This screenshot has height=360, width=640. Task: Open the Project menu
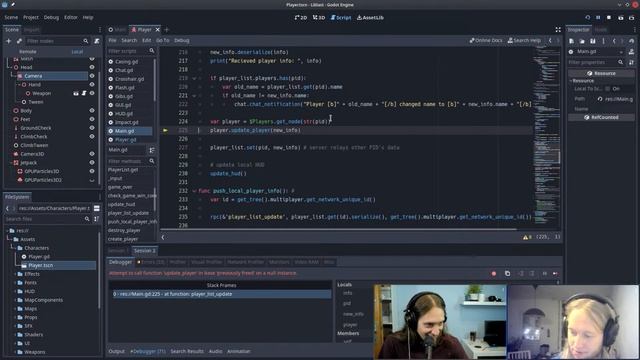(x=31, y=18)
